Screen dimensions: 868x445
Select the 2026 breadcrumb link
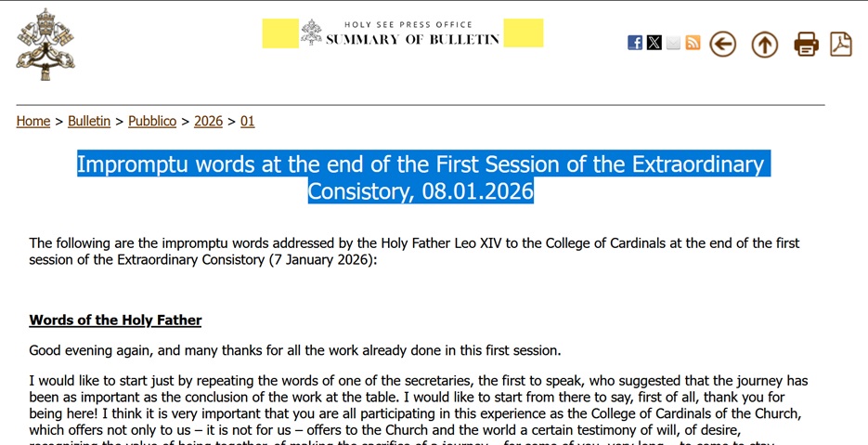(208, 121)
